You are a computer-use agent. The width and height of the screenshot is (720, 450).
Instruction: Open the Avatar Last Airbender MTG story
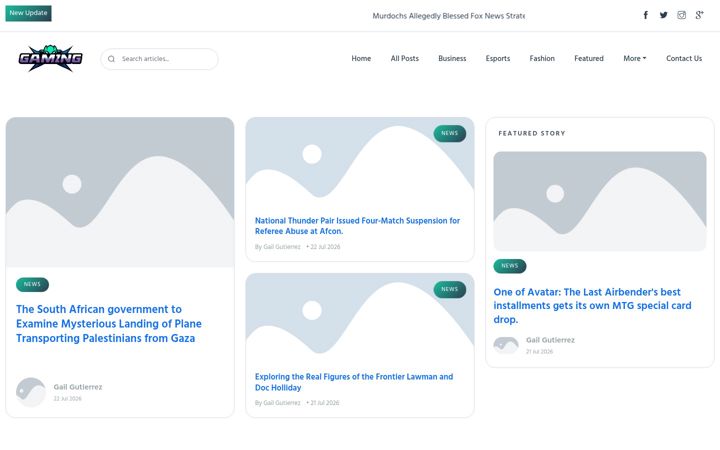coord(592,305)
